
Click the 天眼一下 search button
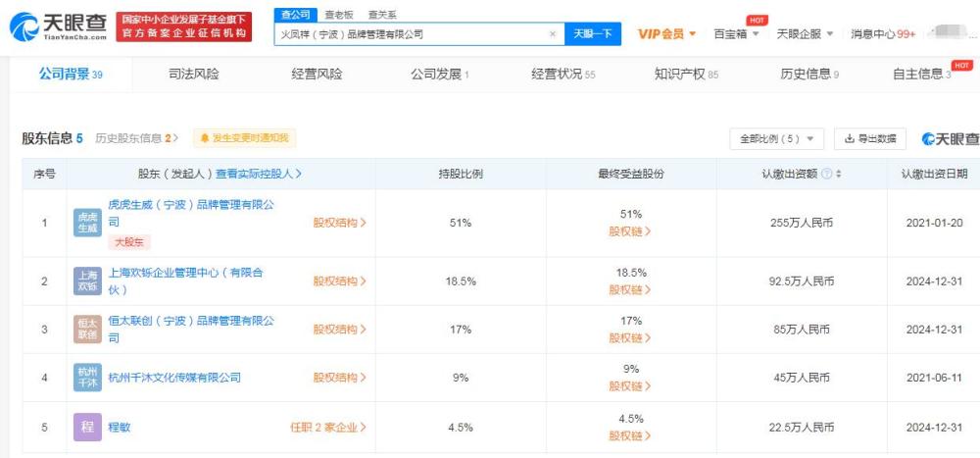pyautogui.click(x=592, y=33)
